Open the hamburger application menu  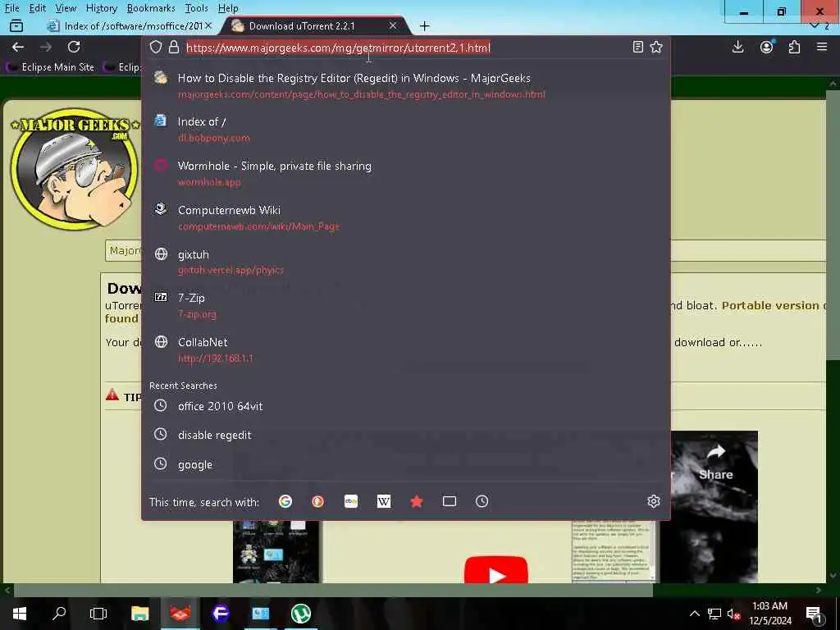pos(822,47)
